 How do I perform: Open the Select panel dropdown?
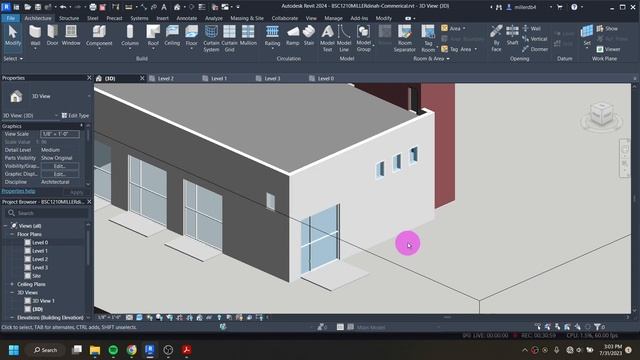13,59
